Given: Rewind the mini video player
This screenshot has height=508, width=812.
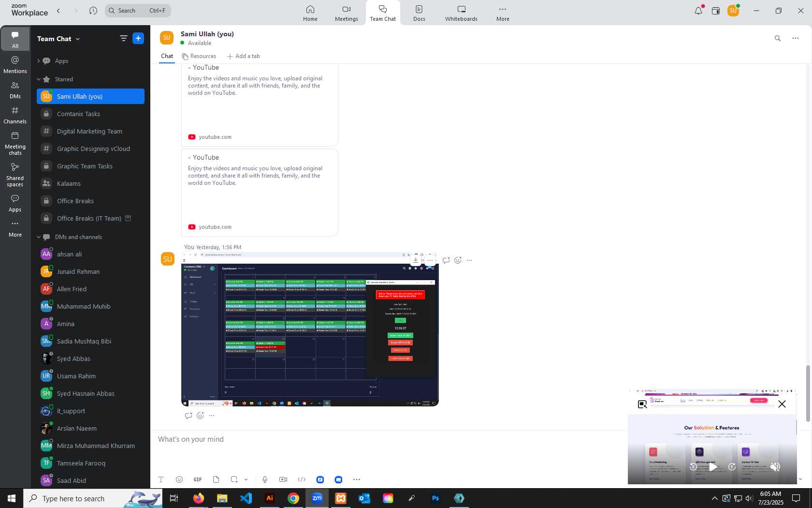Looking at the screenshot, I should [693, 467].
